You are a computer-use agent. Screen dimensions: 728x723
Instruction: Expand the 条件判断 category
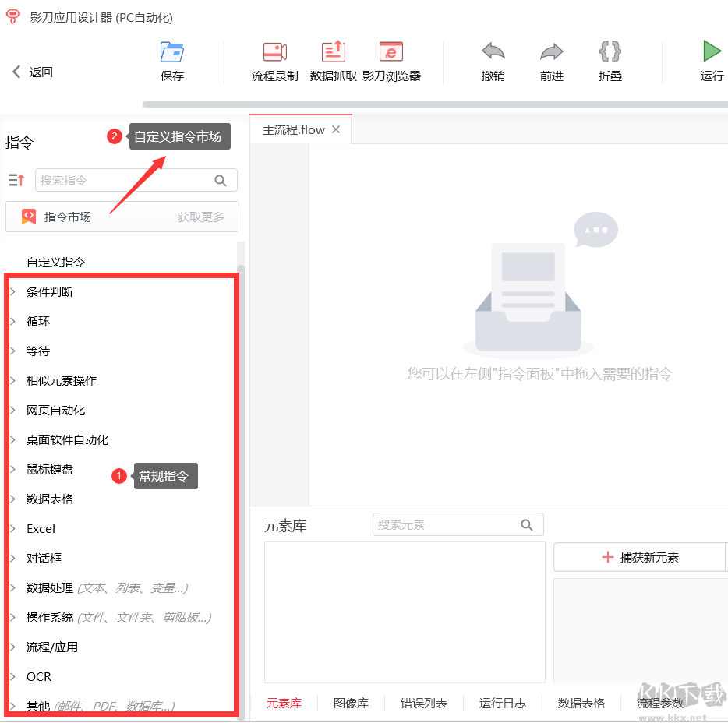click(48, 291)
